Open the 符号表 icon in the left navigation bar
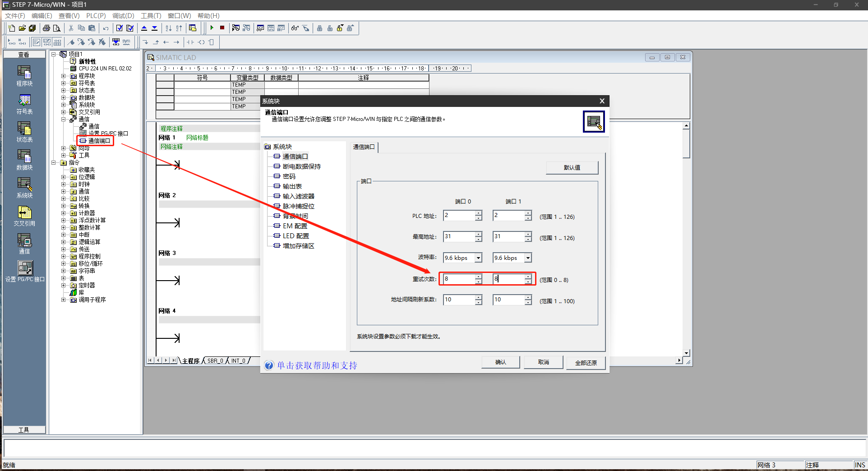Viewport: 868px width, 471px height. 24,103
